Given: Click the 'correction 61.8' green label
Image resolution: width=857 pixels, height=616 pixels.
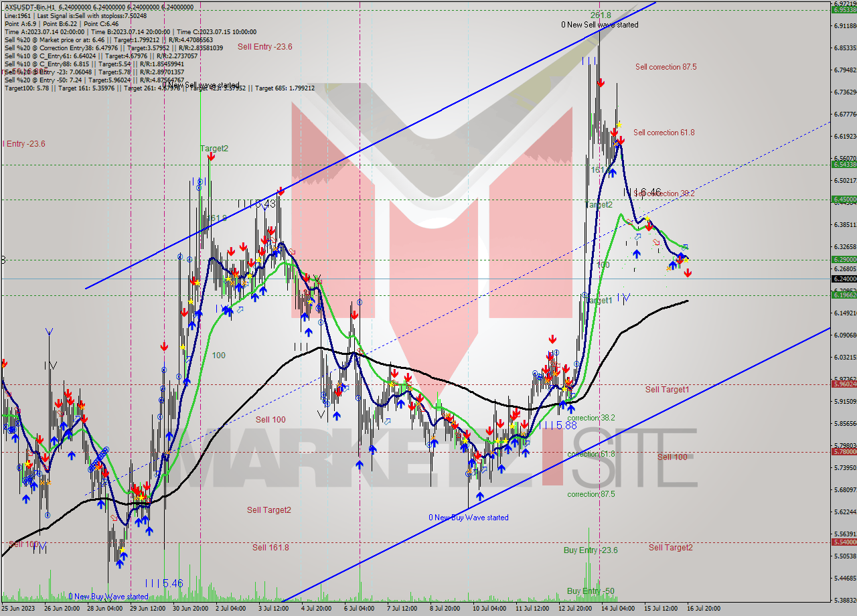Looking at the screenshot, I should pos(591,454).
